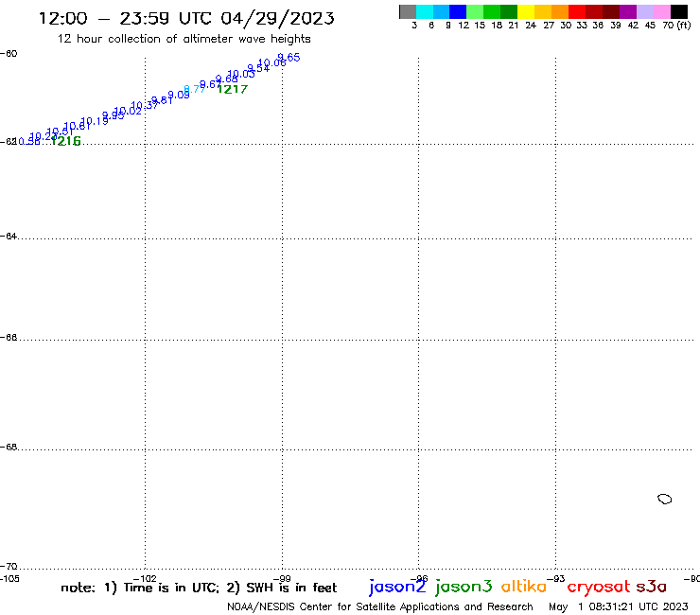Click the '70 (ft)' legend unit label
Screen dimensions: 700x615
676,26
